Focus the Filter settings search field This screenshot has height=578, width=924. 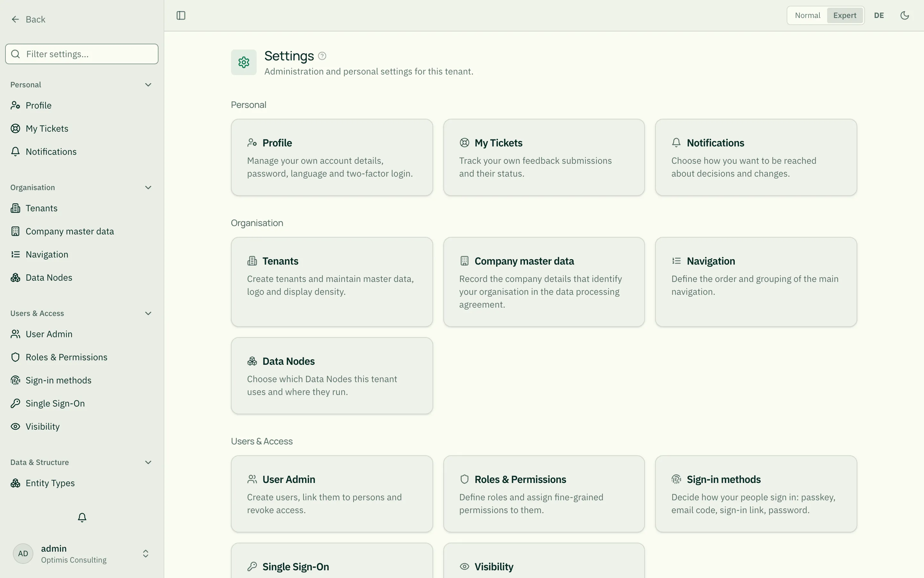point(82,54)
